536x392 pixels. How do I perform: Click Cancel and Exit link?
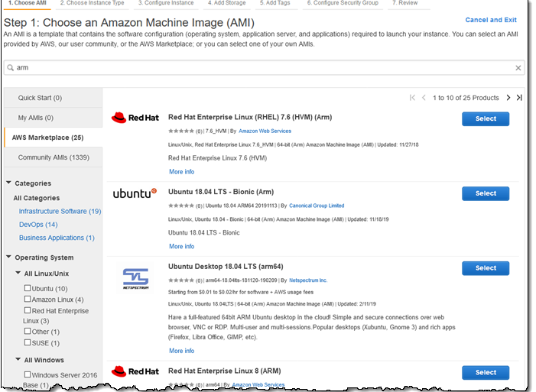click(491, 20)
